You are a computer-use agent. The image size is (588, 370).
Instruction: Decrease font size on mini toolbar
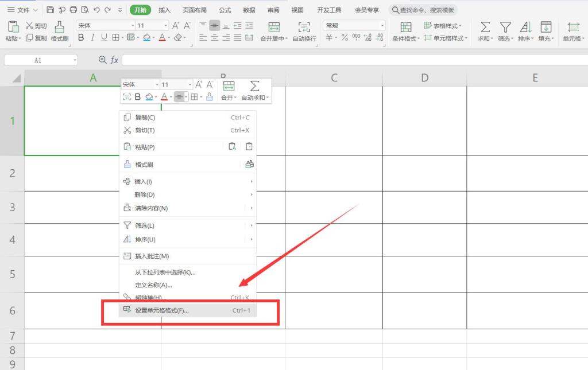click(x=210, y=85)
